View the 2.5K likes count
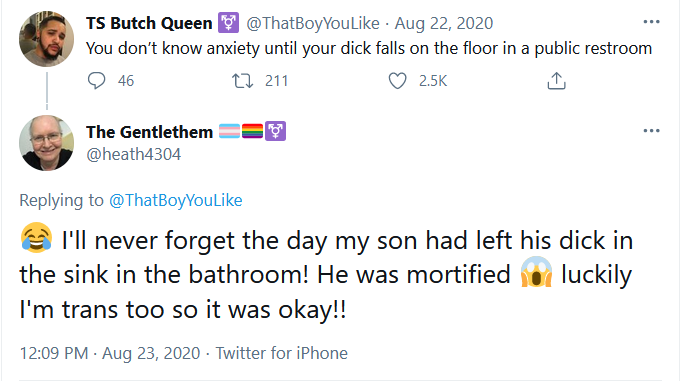The width and height of the screenshot is (682, 381). click(x=433, y=81)
